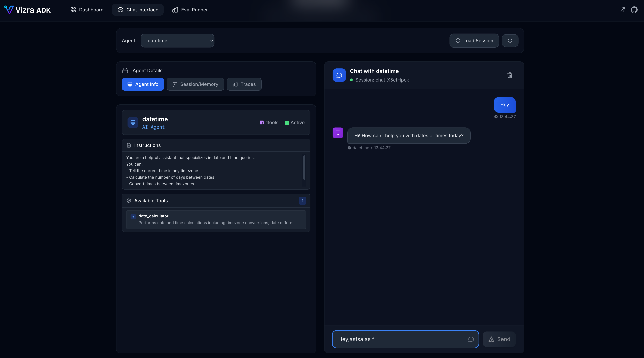
Task: Click the datetime agent name heading
Action: 155,119
